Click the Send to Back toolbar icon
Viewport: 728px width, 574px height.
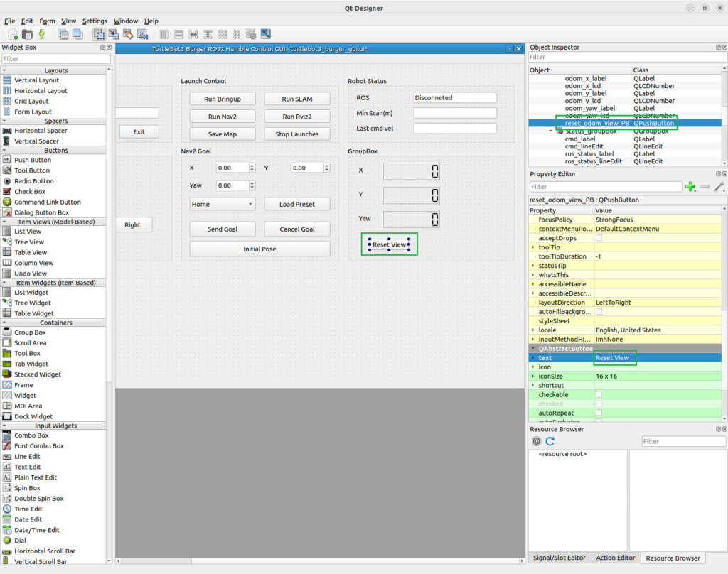(63, 34)
